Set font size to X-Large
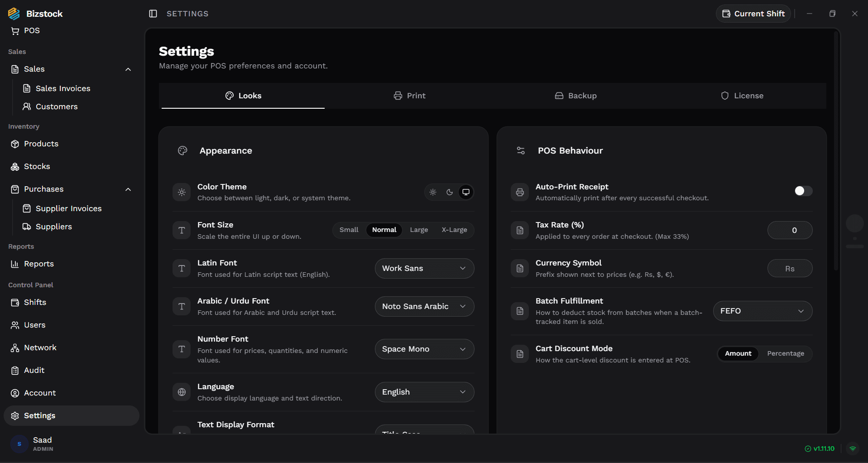The image size is (868, 463). pyautogui.click(x=454, y=230)
